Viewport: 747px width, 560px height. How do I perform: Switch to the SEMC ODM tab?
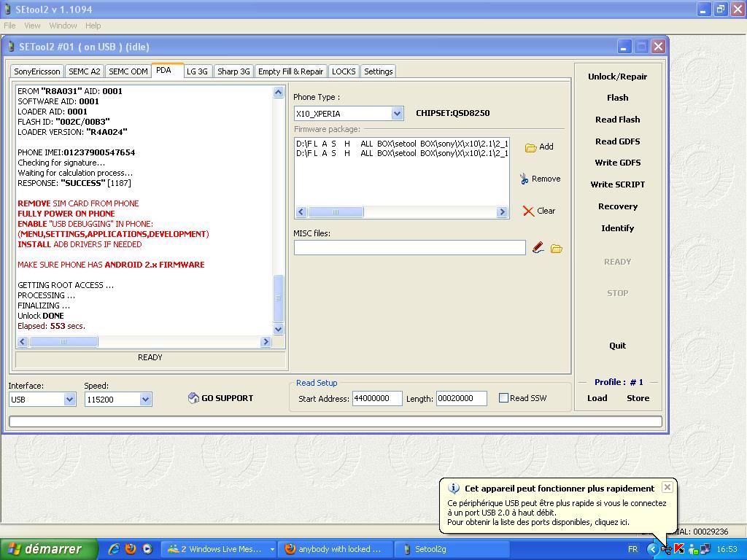(128, 71)
